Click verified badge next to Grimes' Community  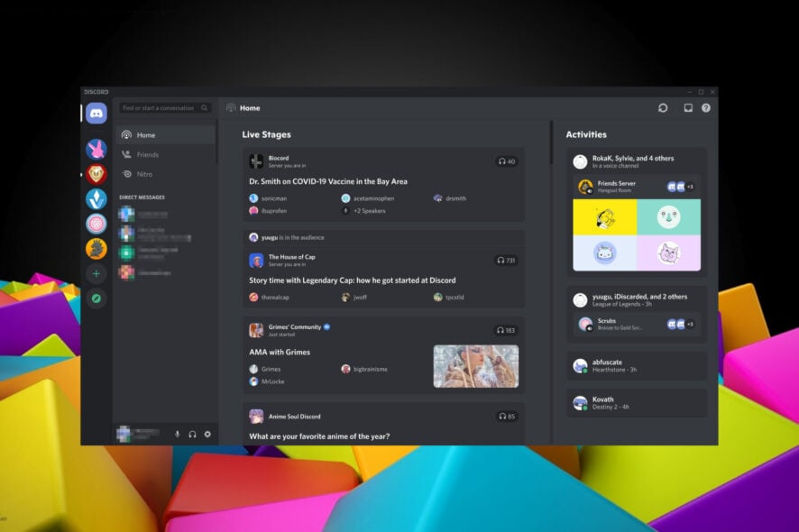pos(327,327)
